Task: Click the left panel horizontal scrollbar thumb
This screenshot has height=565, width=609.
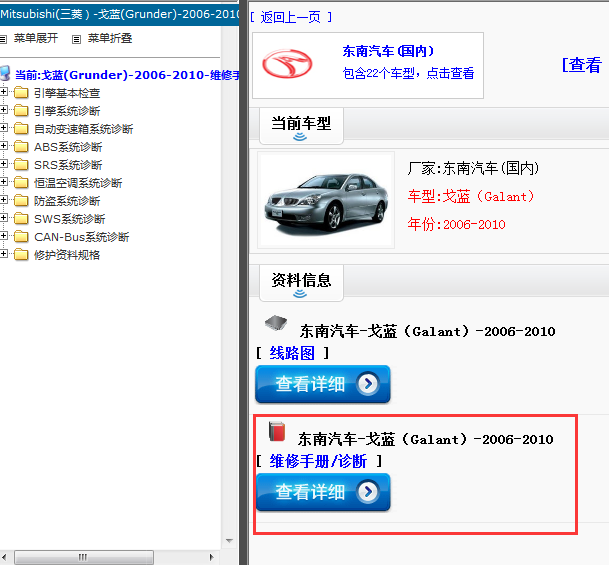Action: coord(84,557)
